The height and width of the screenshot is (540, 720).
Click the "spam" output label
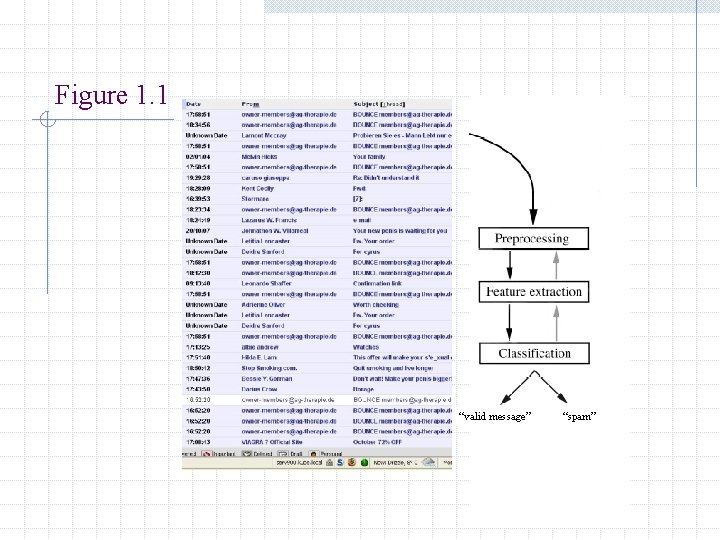point(579,416)
